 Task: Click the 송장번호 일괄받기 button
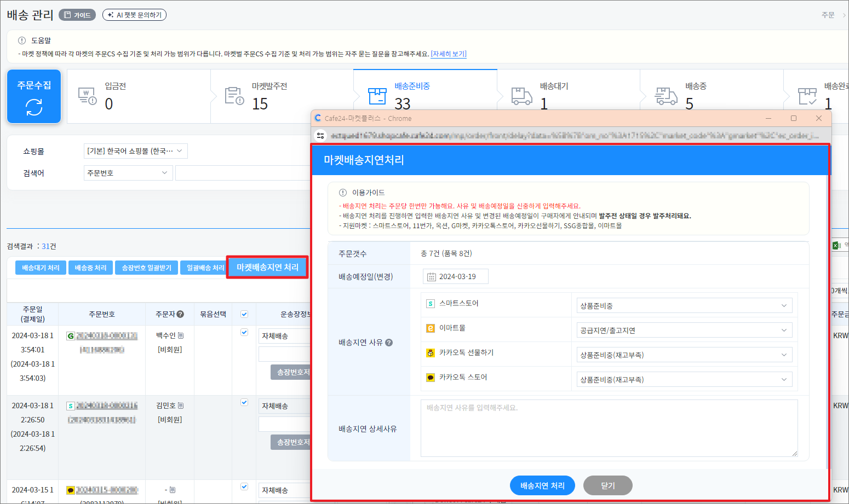[x=146, y=268]
